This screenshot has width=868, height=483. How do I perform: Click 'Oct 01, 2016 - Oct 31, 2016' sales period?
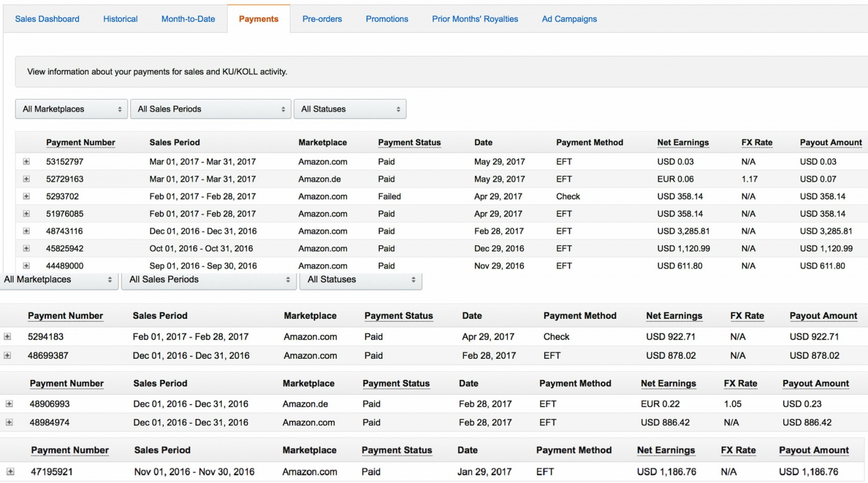(201, 248)
